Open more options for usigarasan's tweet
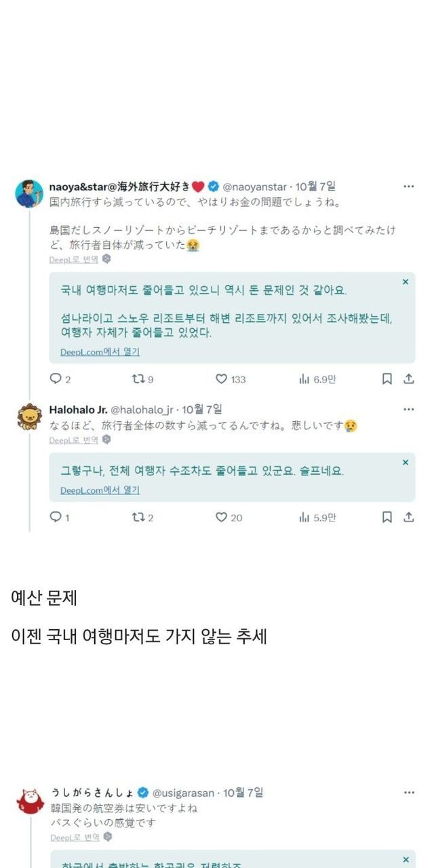The width and height of the screenshot is (434, 868). (x=408, y=793)
